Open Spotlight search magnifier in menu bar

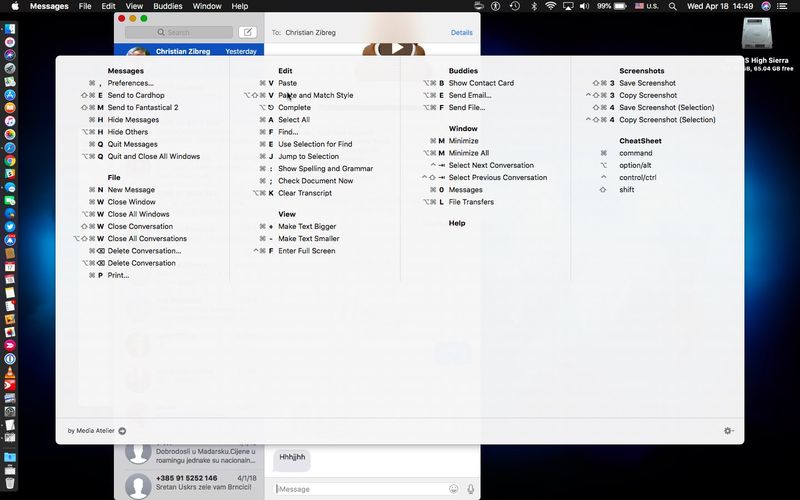(x=672, y=6)
